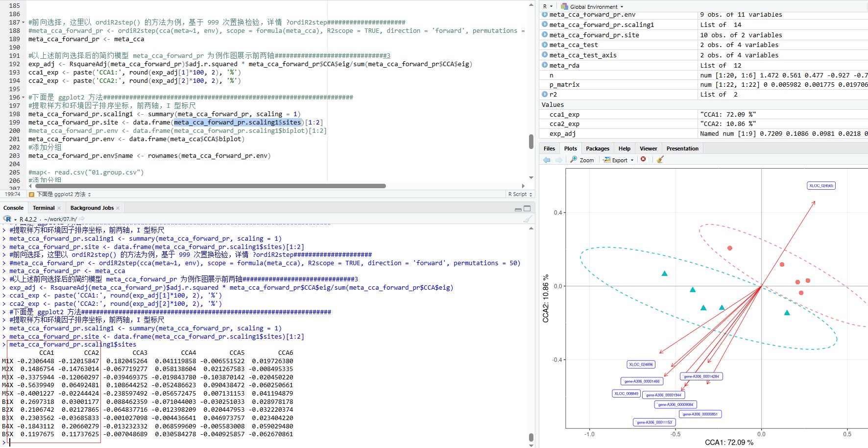Viewport: 868px width, 448px height.
Task: Click the editor horizontal scrollbar
Action: [x=211, y=186]
